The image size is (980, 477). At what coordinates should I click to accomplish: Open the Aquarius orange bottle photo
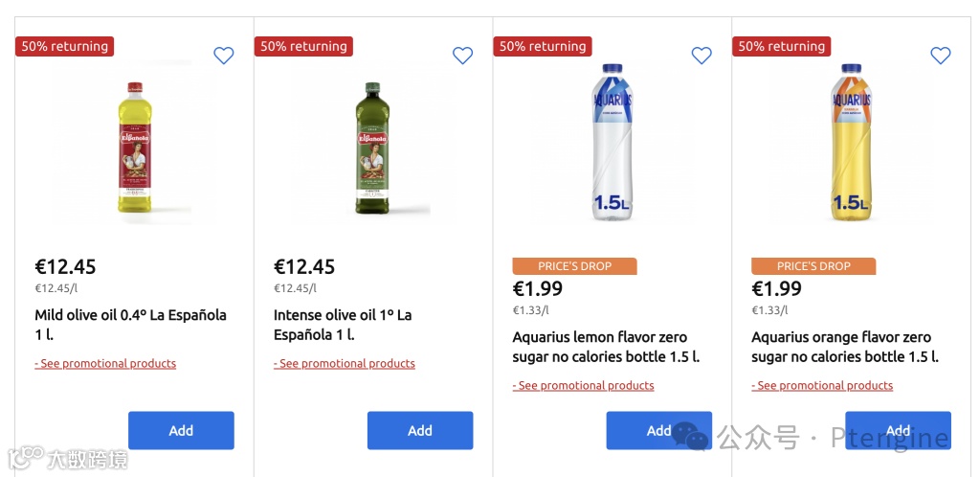[x=851, y=142]
